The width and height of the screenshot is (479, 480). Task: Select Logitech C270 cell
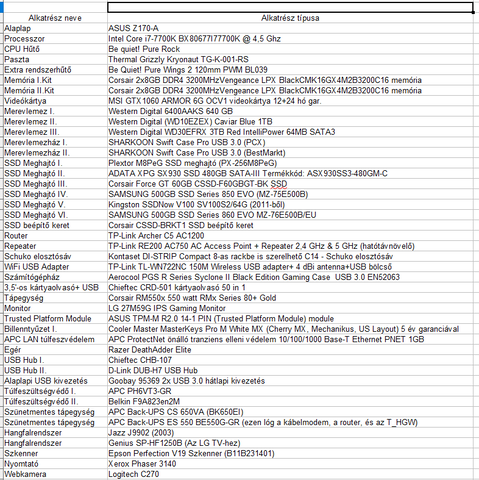coord(290,474)
